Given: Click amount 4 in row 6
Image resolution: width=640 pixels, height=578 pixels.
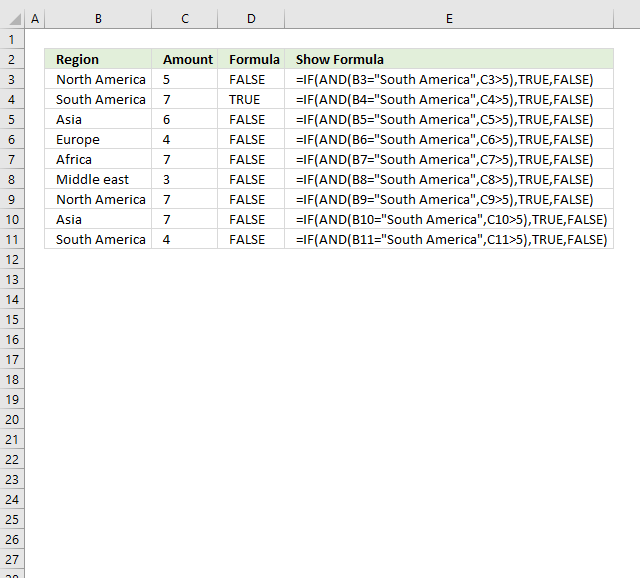Looking at the screenshot, I should pyautogui.click(x=185, y=139).
